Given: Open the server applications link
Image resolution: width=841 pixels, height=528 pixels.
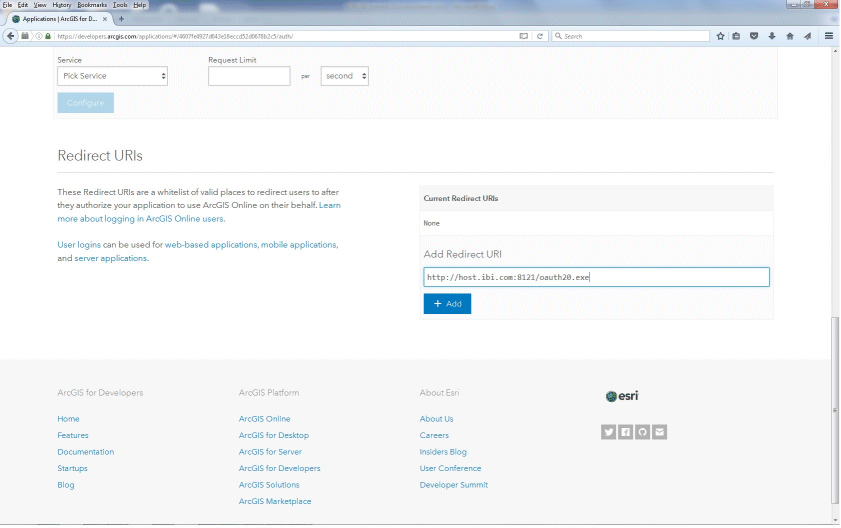Looking at the screenshot, I should pyautogui.click(x=110, y=258).
